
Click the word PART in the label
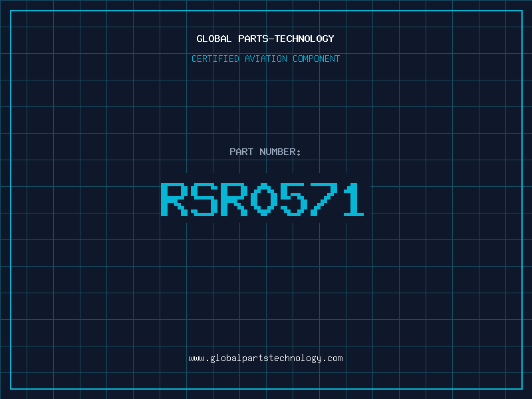coord(241,152)
